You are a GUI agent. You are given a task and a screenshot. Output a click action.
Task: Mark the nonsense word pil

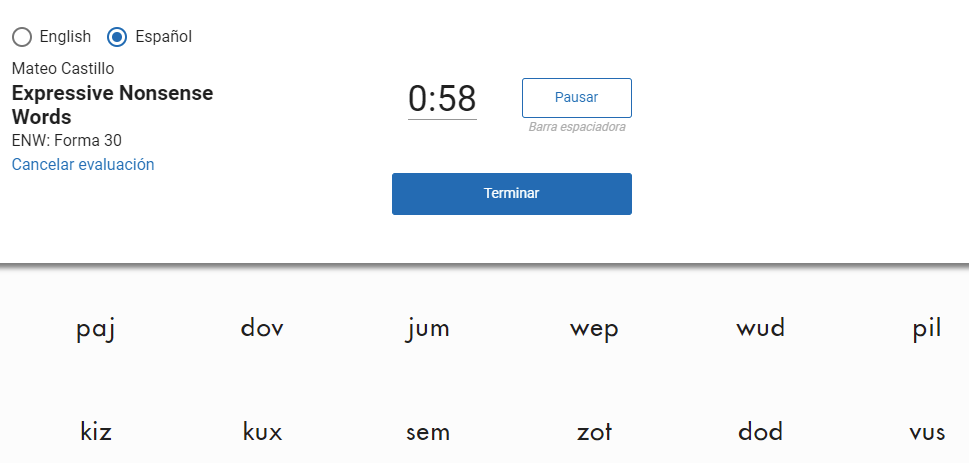[927, 328]
